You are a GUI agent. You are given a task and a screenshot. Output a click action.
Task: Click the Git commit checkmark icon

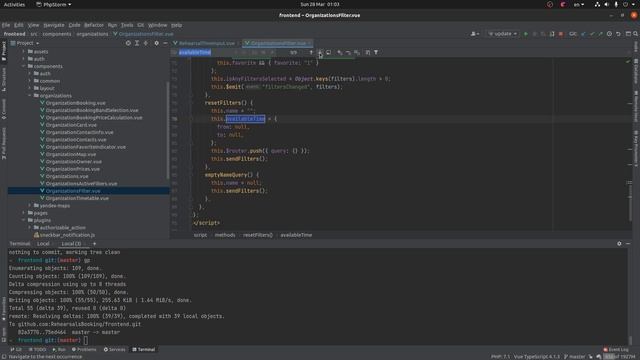[592, 34]
